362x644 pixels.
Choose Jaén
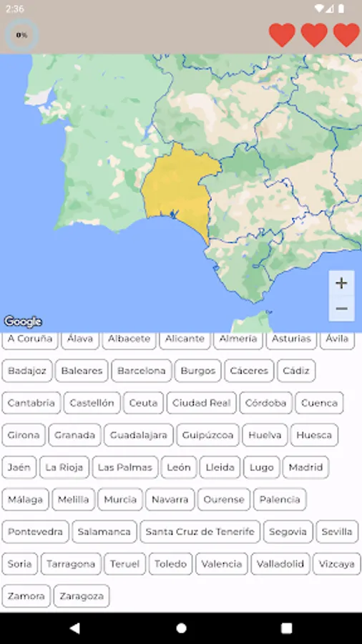click(19, 467)
